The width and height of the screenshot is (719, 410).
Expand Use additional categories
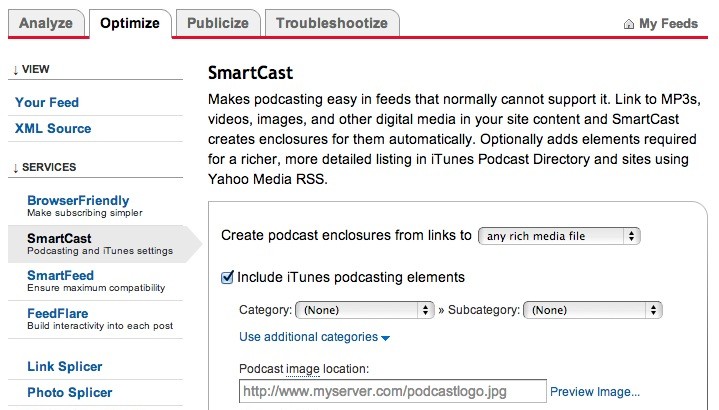tap(314, 337)
